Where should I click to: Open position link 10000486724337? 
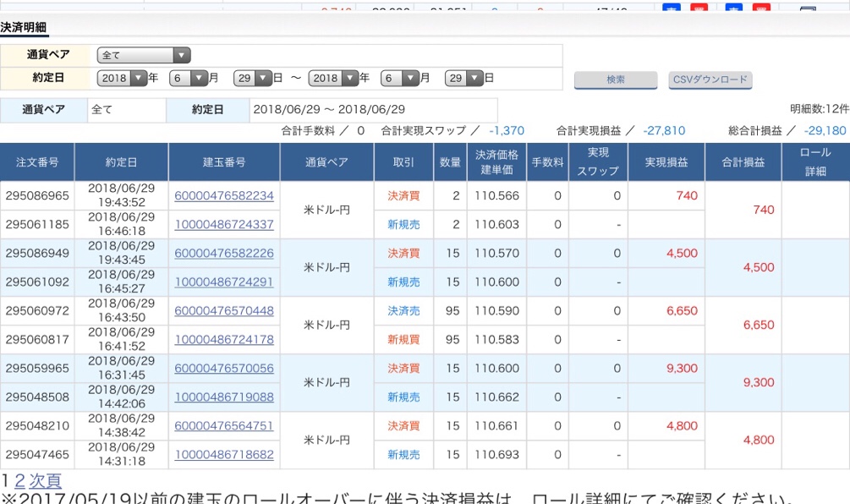224,224
